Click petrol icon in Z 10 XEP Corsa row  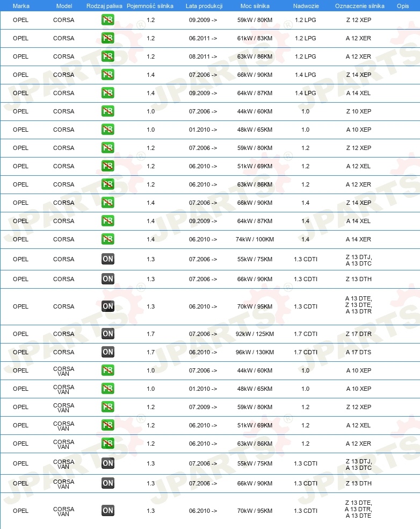coord(108,111)
